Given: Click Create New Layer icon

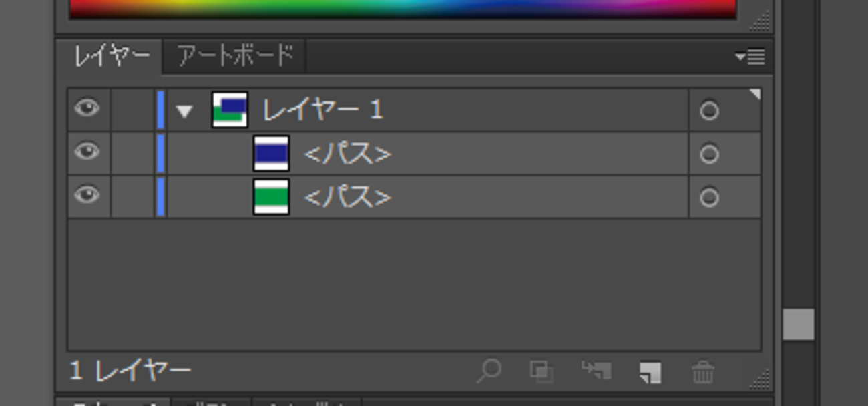Looking at the screenshot, I should coord(649,371).
